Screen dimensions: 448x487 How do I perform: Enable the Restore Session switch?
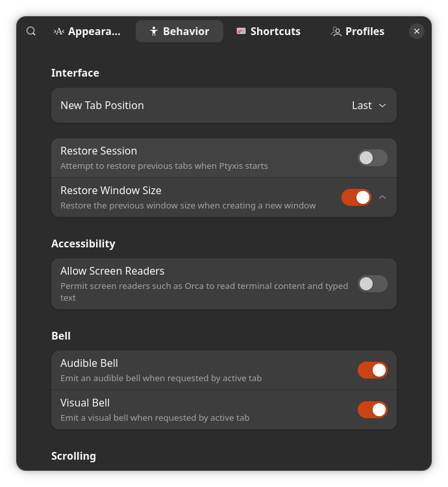coord(372,158)
